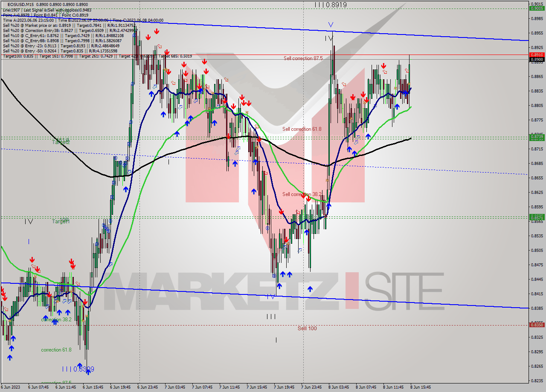Click the '6 Jun 2023' time label
Viewport: 546px width, 392px height.
click(11, 387)
